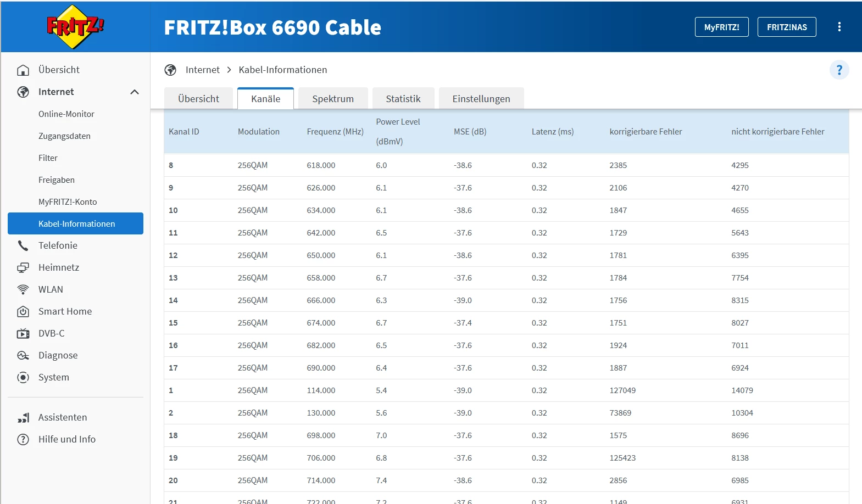Open MyFRITZ!-Konto in sidebar
The image size is (862, 504).
[x=68, y=201]
